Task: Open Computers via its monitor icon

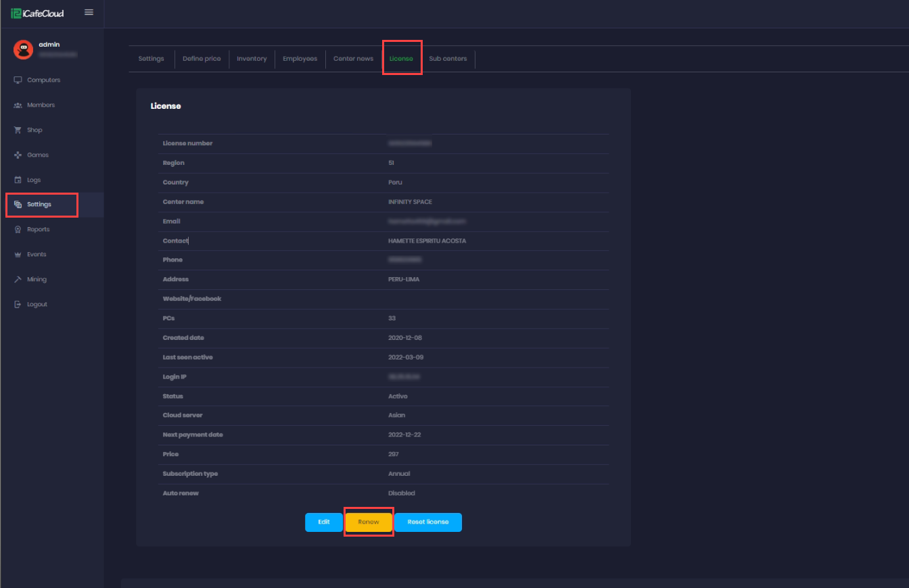Action: (x=18, y=80)
